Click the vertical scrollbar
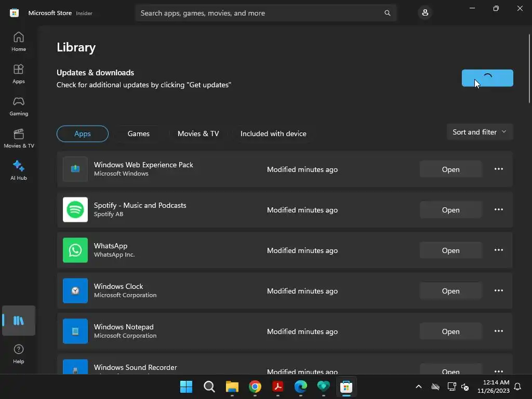The width and height of the screenshot is (532, 399). coord(529,69)
